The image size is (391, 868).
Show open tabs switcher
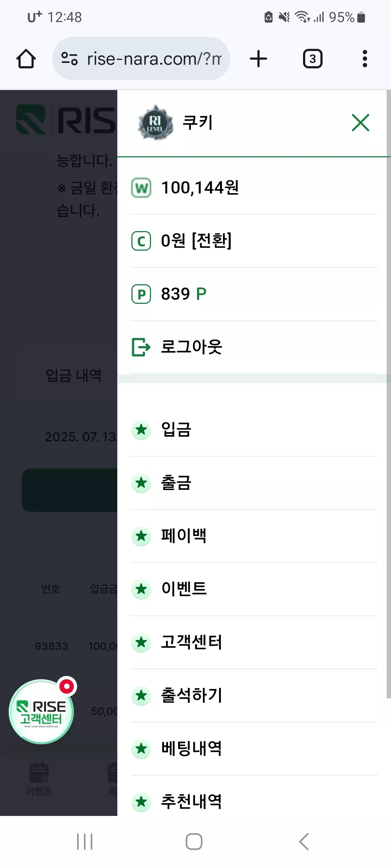click(313, 59)
